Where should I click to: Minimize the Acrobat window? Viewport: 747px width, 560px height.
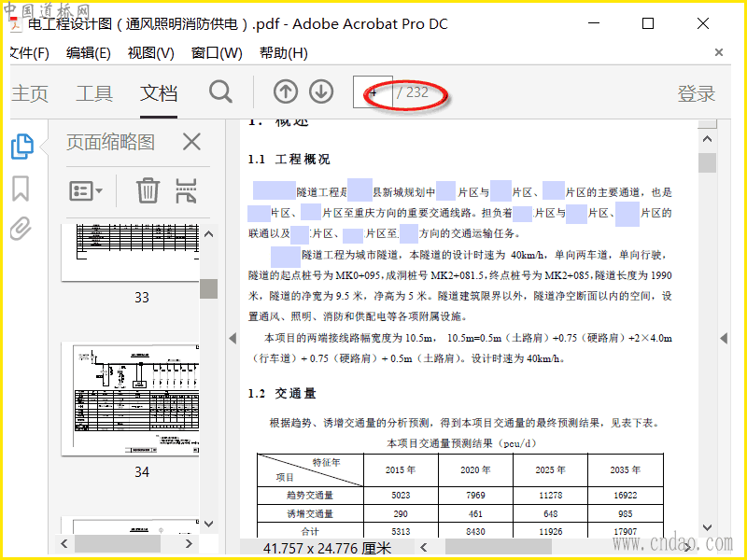click(594, 22)
